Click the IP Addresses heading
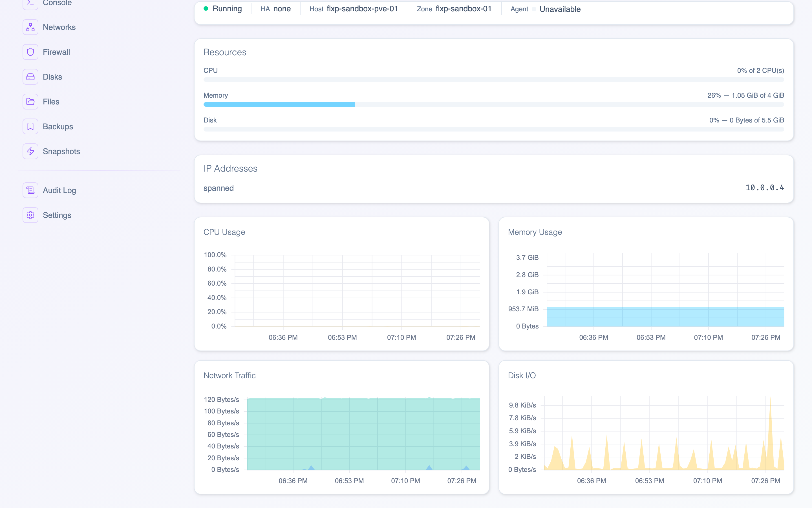The width and height of the screenshot is (812, 508). click(230, 169)
